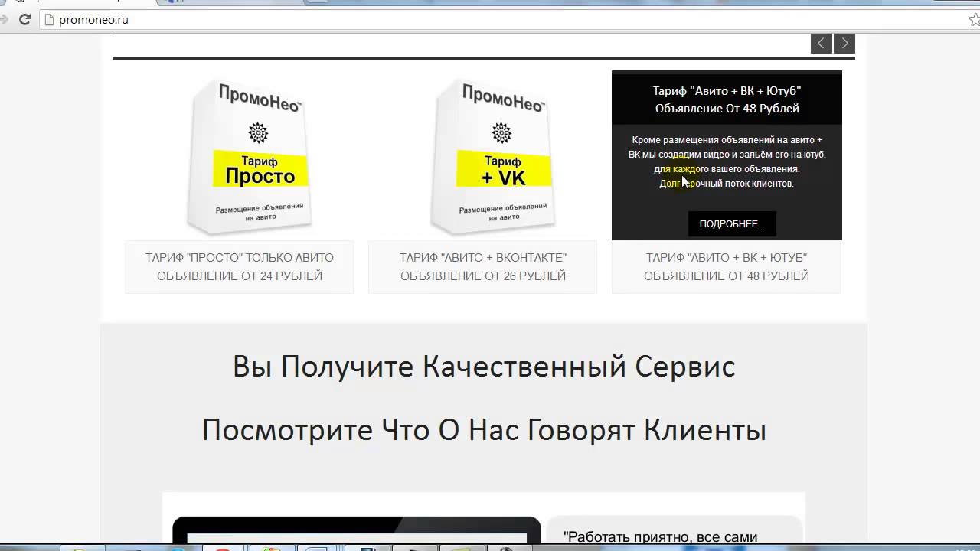Reload the page with the refresh icon
The height and width of the screenshot is (551, 980).
tap(24, 20)
